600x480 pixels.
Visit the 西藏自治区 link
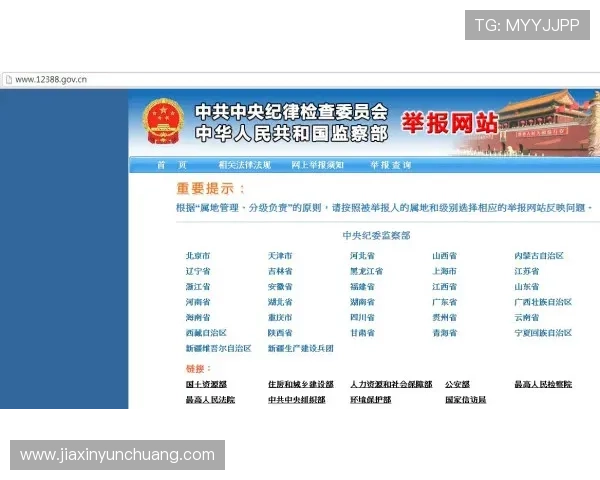[206, 333]
